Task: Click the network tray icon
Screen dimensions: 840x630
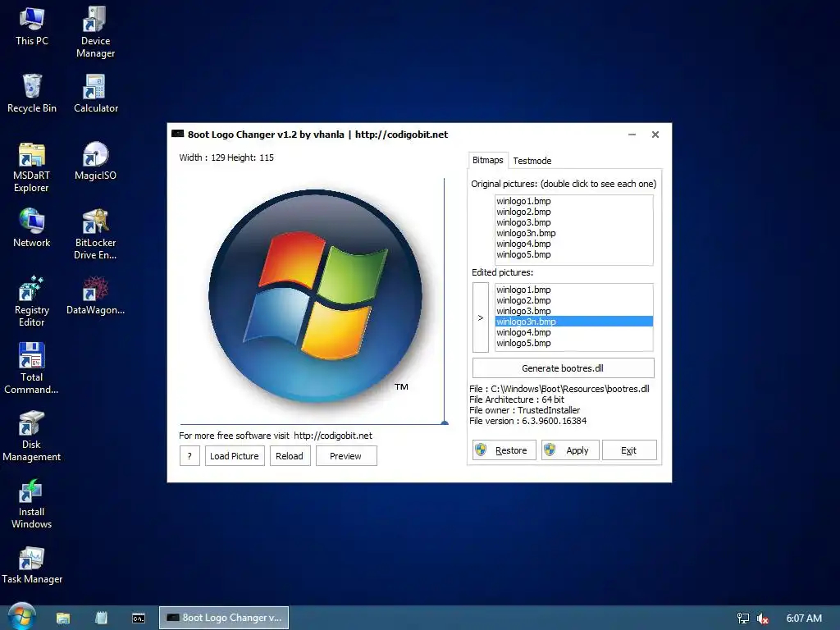Action: pyautogui.click(x=742, y=619)
